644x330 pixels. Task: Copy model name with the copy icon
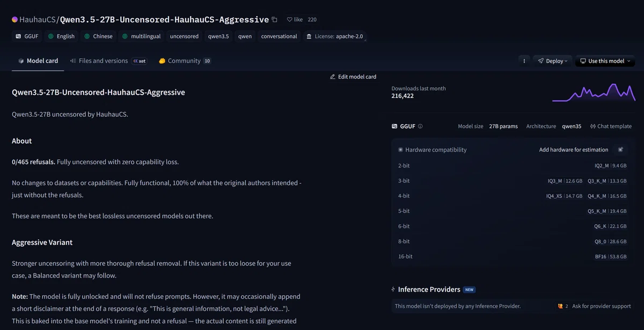275,19
